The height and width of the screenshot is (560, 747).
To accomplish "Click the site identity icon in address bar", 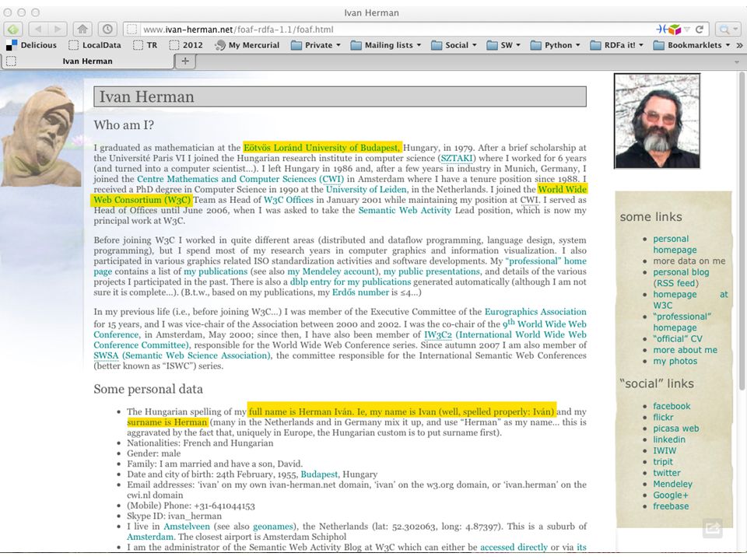I will [x=132, y=29].
